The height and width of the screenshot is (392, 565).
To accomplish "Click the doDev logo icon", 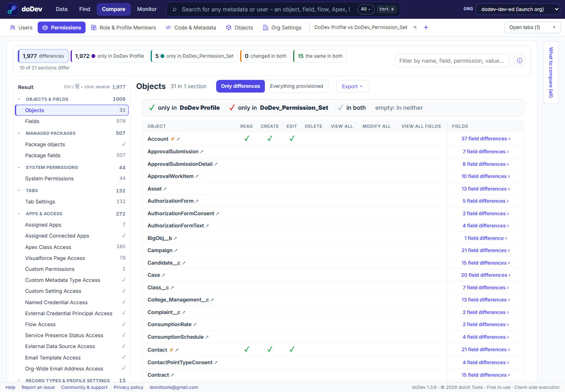I will pos(12,9).
